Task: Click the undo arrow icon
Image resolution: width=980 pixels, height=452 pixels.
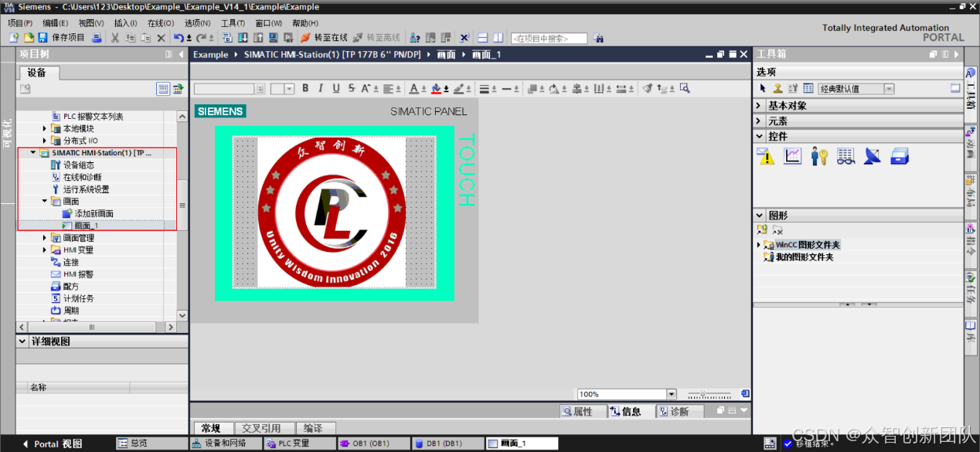Action: tap(179, 37)
